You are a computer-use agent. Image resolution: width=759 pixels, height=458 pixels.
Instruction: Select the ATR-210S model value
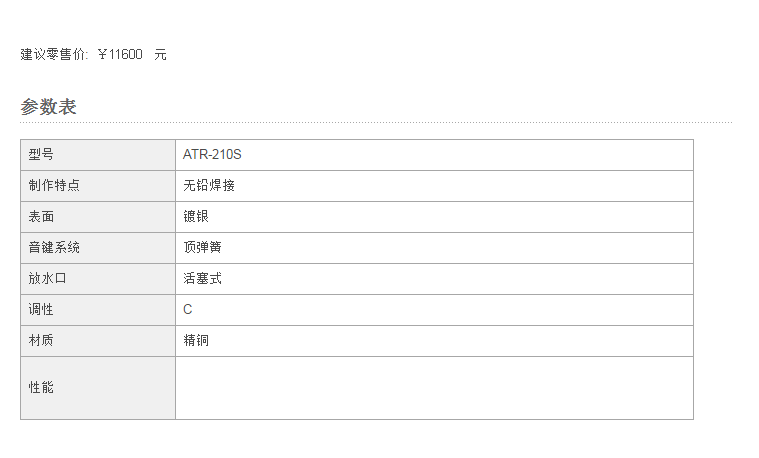[212, 154]
